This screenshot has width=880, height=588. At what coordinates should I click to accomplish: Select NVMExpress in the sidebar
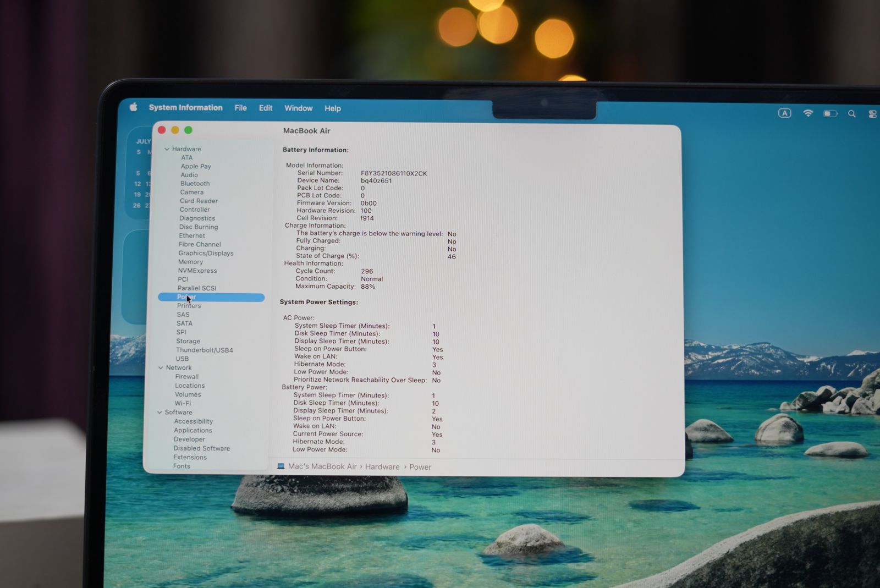point(197,271)
